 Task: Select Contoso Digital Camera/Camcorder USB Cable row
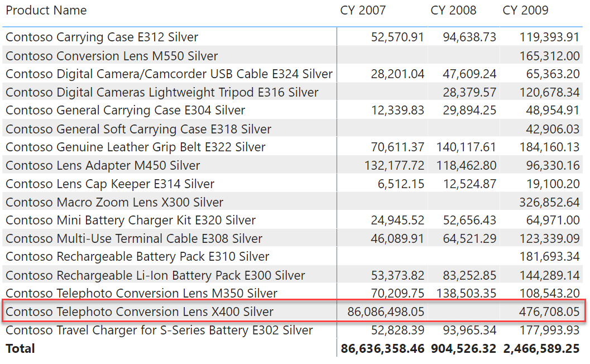[169, 74]
